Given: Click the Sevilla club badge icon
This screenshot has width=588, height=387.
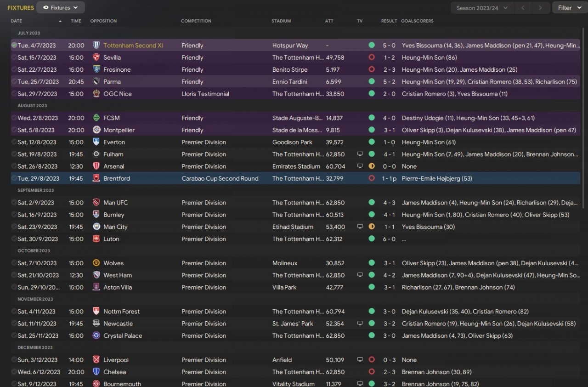Looking at the screenshot, I should point(96,57).
